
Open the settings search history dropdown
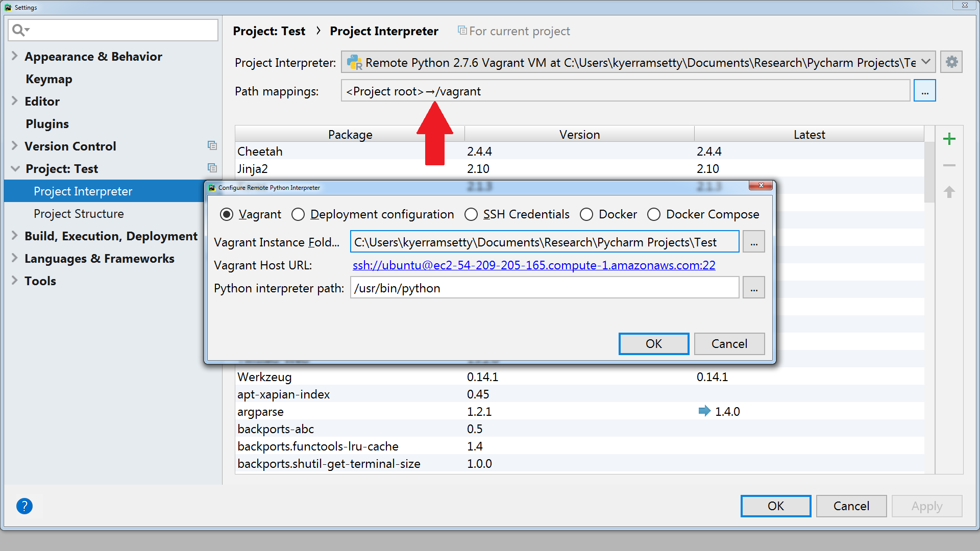(x=27, y=30)
